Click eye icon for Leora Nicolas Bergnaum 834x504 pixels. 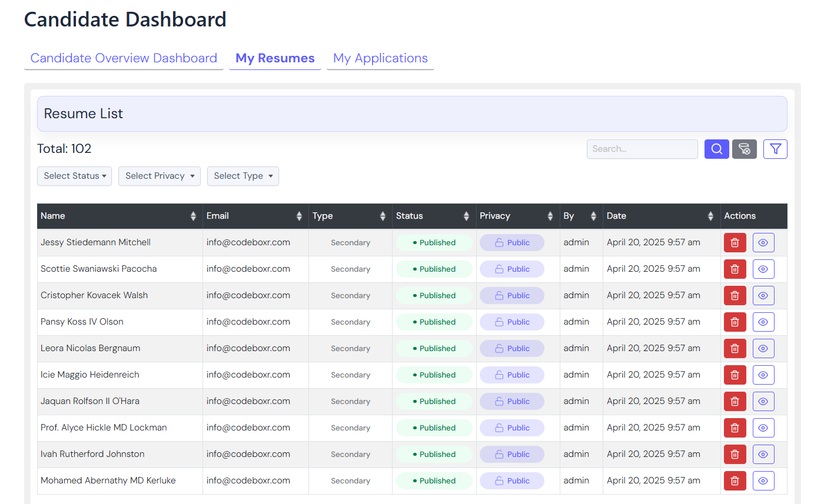pos(763,348)
